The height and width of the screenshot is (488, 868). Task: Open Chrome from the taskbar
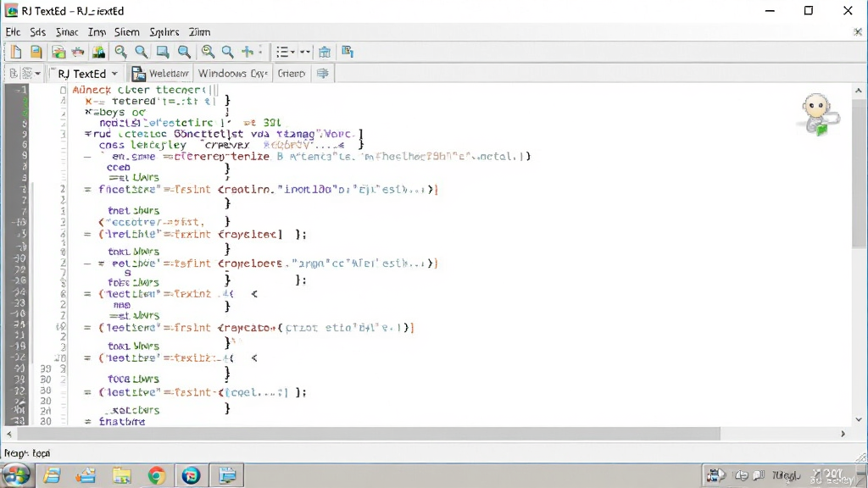pyautogui.click(x=156, y=475)
